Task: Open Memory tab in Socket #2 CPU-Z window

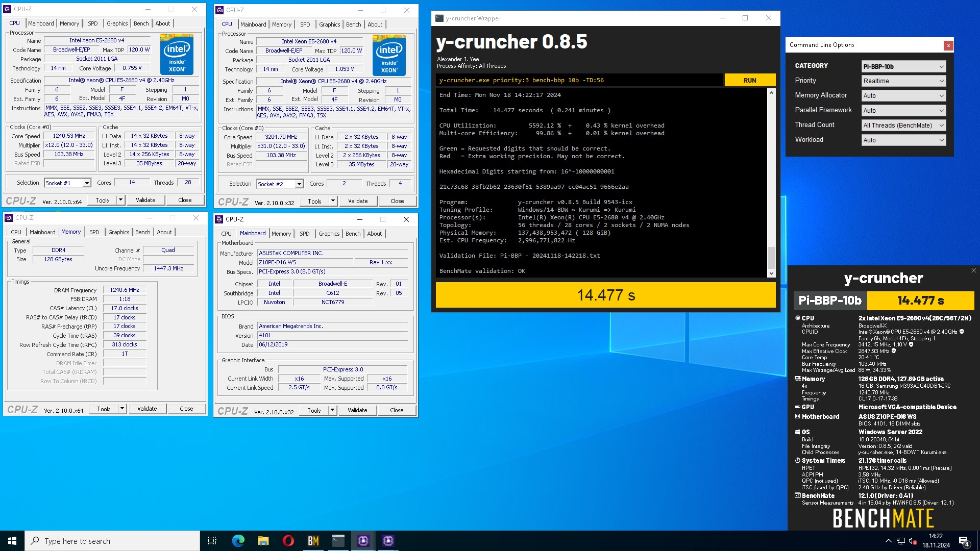Action: pyautogui.click(x=281, y=24)
